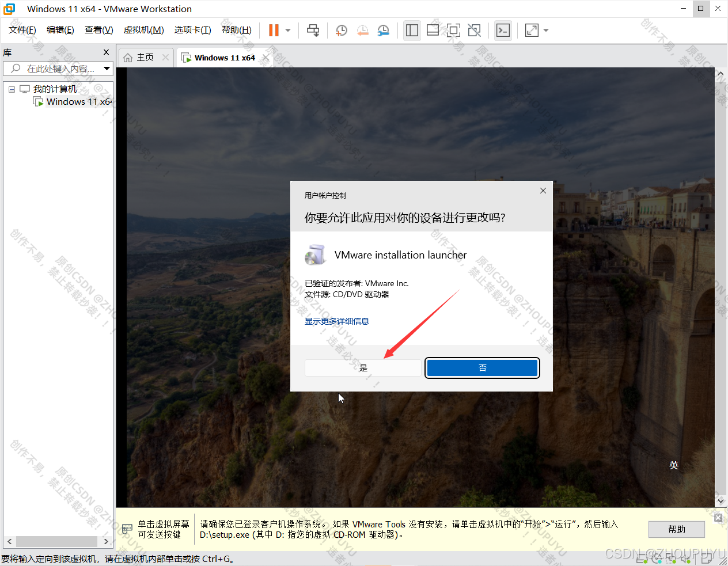Click the keyboard icon in hint bar
This screenshot has height=566, width=728.
[128, 529]
